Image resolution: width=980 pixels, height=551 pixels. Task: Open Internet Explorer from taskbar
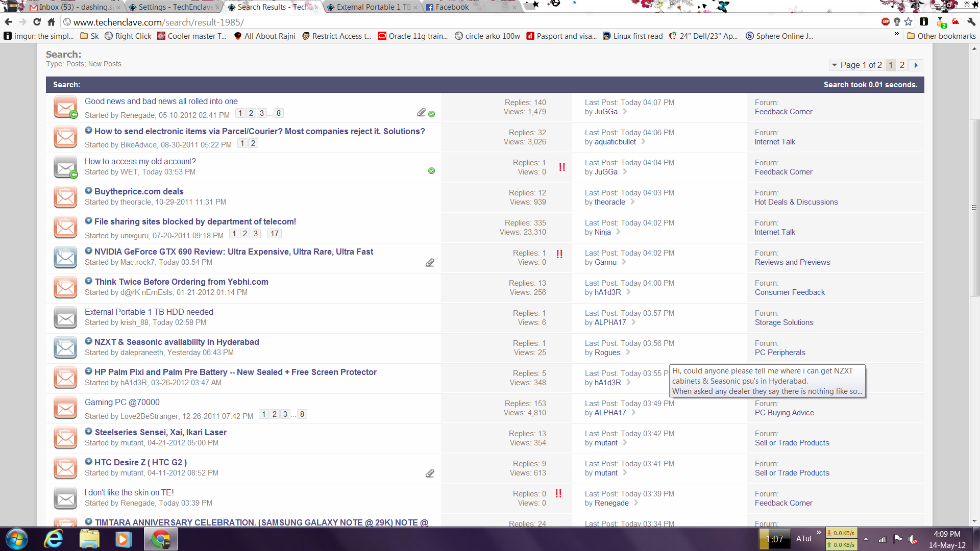coord(54,539)
